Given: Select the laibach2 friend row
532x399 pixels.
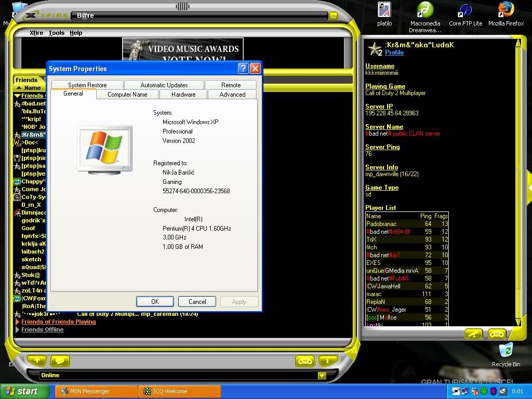Looking at the screenshot, I should 30,252.
